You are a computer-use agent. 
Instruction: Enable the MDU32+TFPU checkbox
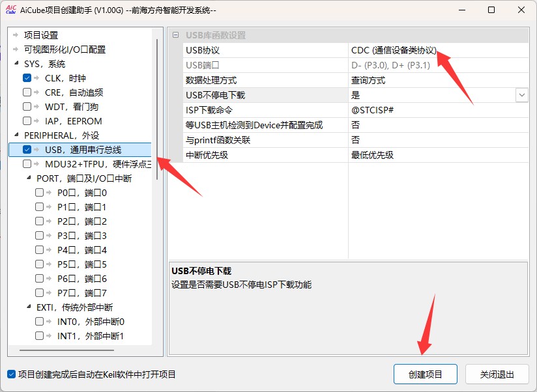(x=27, y=164)
